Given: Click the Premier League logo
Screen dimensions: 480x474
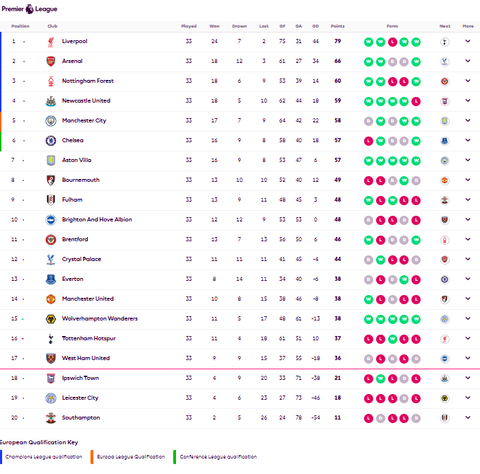Looking at the screenshot, I should pyautogui.click(x=29, y=9).
